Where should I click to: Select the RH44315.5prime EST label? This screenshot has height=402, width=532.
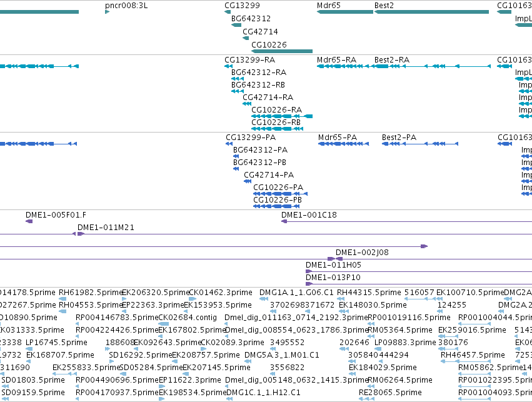click(x=369, y=293)
